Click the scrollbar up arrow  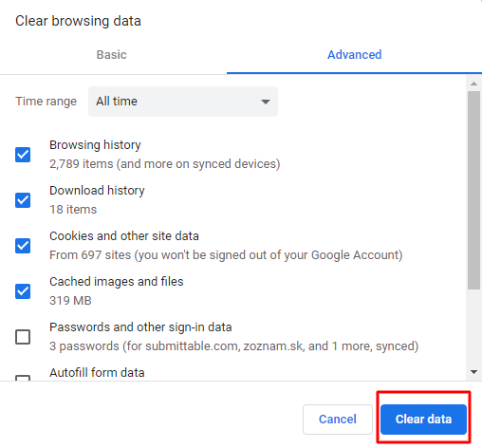(473, 84)
